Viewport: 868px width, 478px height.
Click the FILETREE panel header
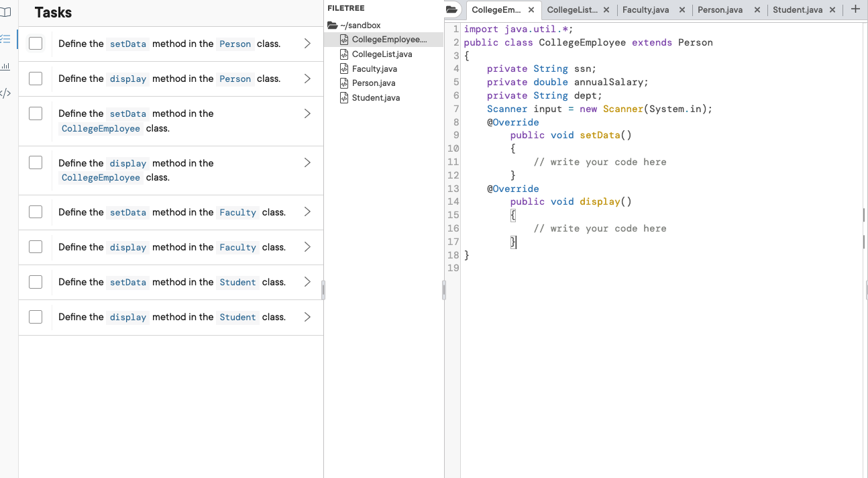pos(346,7)
